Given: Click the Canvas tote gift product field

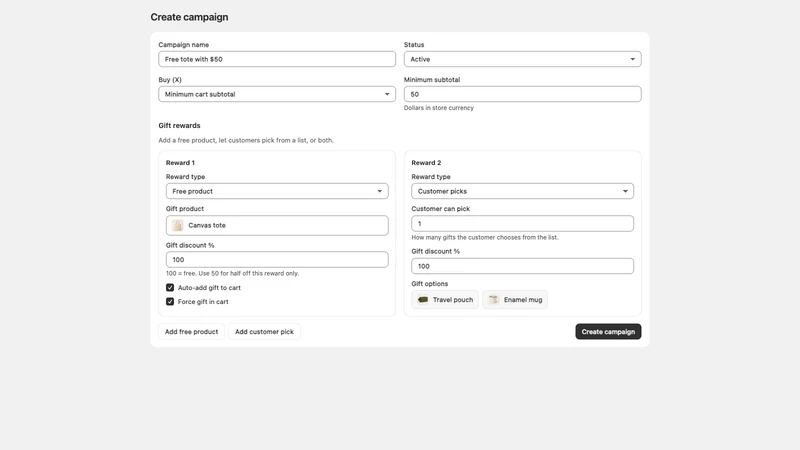Looking at the screenshot, I should tap(277, 226).
